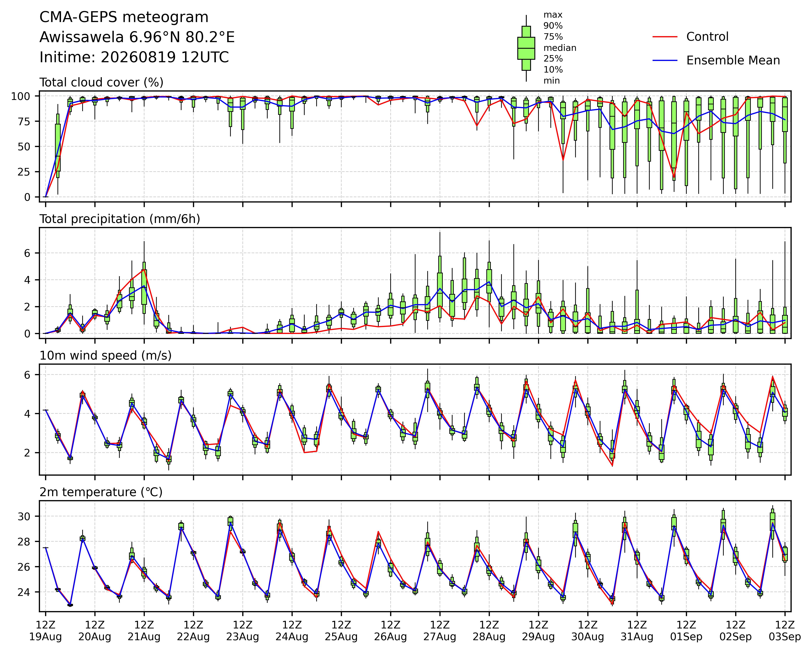812x653 pixels.
Task: Click the Awissawela location text
Action: [x=137, y=37]
